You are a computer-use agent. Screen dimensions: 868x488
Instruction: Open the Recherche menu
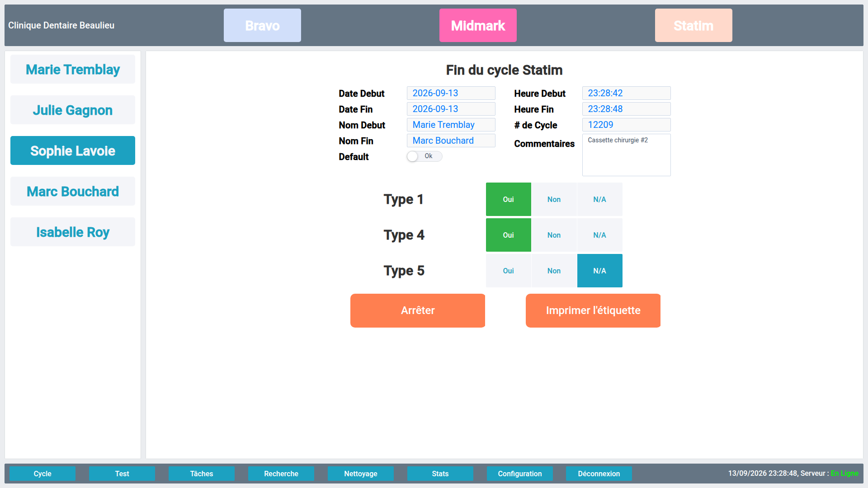click(281, 474)
